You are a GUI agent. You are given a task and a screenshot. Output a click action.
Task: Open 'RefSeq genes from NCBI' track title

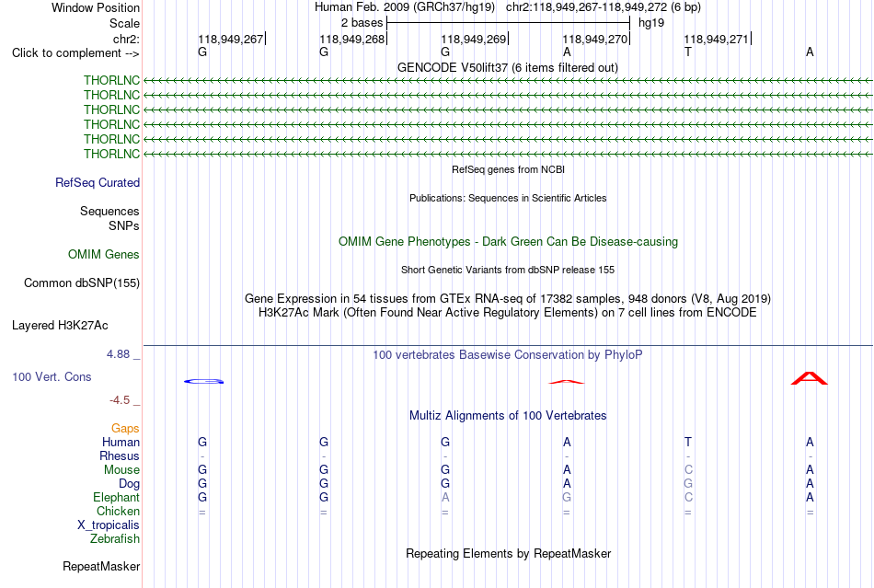(508, 169)
